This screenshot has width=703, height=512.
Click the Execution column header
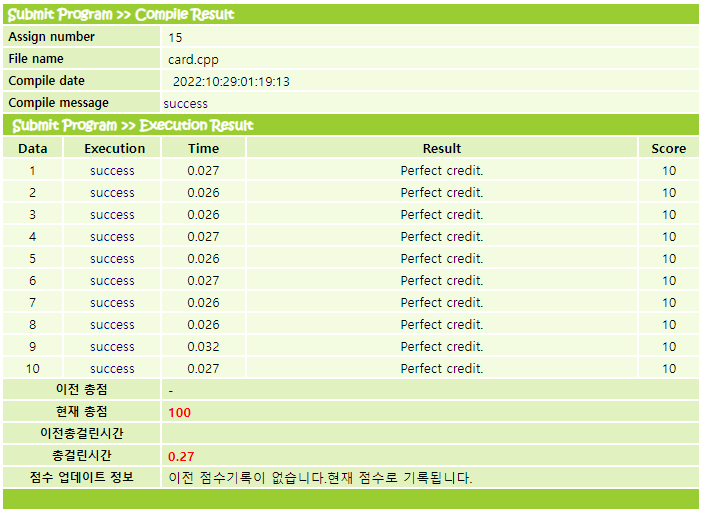pyautogui.click(x=115, y=148)
